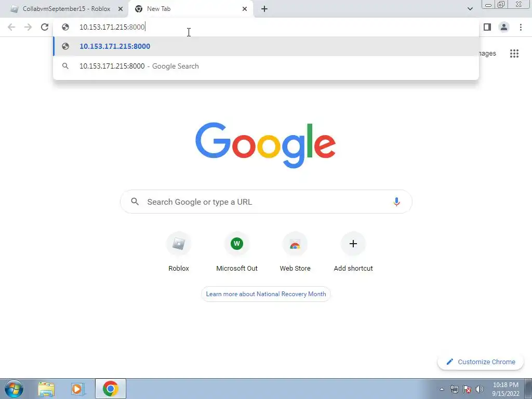Image resolution: width=532 pixels, height=399 pixels.
Task: Click the browser forward arrow
Action: 28,27
